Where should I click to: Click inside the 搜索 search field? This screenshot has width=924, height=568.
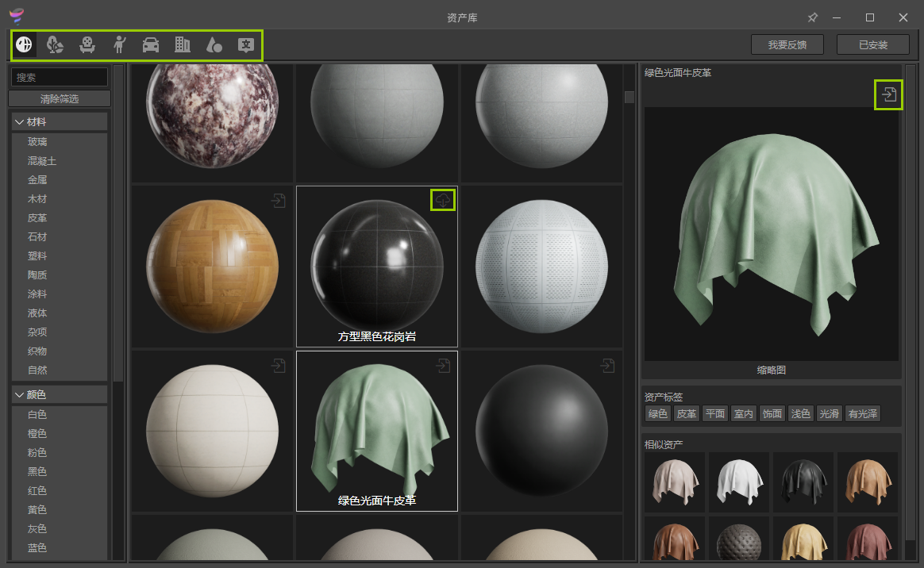coord(59,77)
